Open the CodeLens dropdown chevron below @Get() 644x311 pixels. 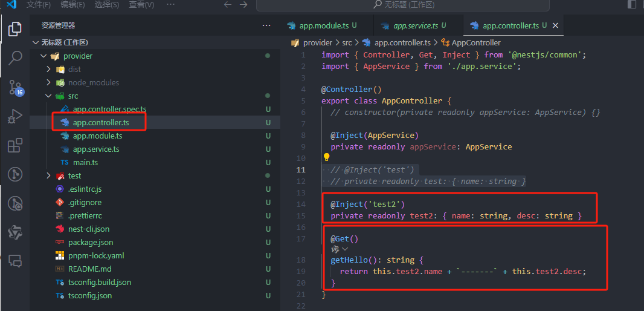[345, 249]
